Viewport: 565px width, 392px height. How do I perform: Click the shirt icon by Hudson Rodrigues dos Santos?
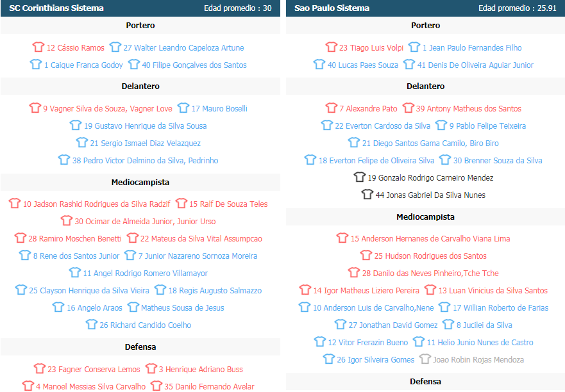[x=366, y=255]
